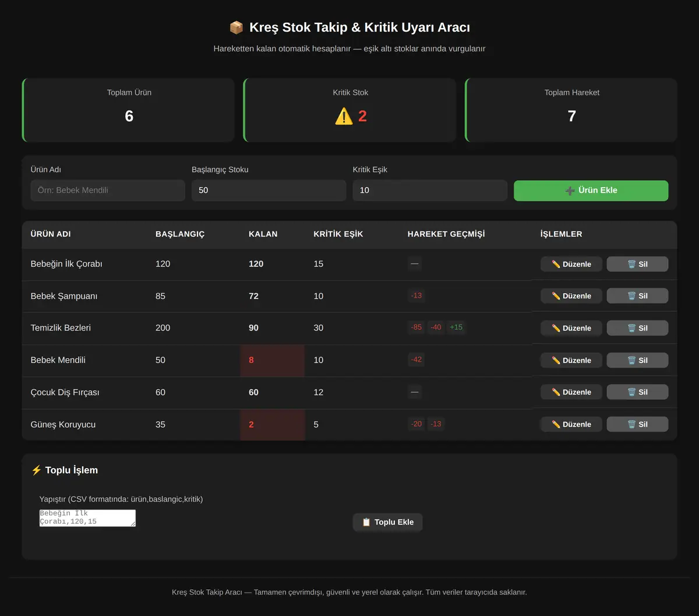Edit the Güneş Koruyucu product

pos(571,424)
